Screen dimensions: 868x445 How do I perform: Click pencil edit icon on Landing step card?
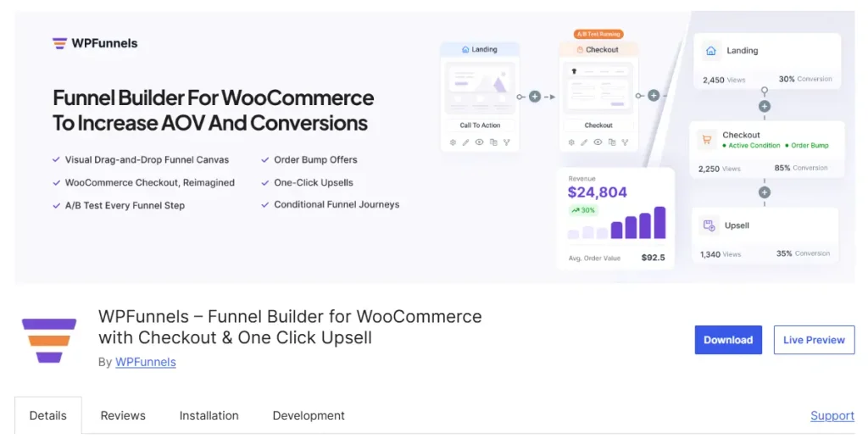[x=465, y=142]
